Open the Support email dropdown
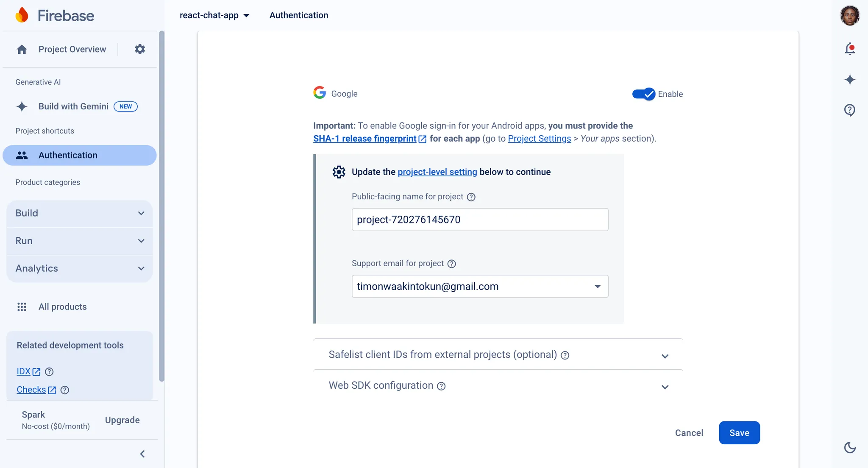Screen dimensions: 868x468 point(480,287)
